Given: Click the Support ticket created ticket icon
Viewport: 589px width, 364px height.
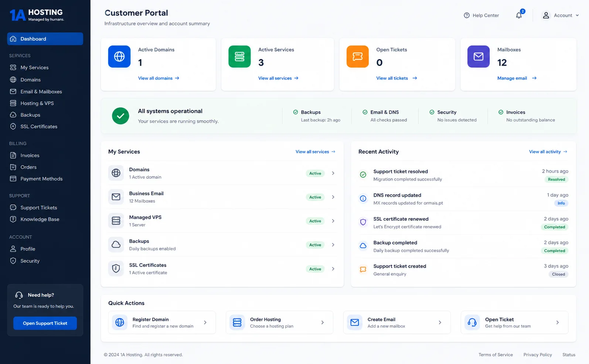Looking at the screenshot, I should 363,269.
